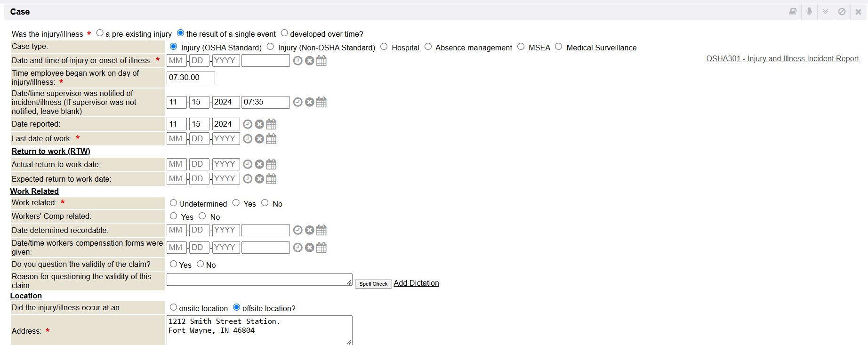Viewport: 868px width, 345px height.
Task: Click the Spell Check button
Action: [x=373, y=284]
